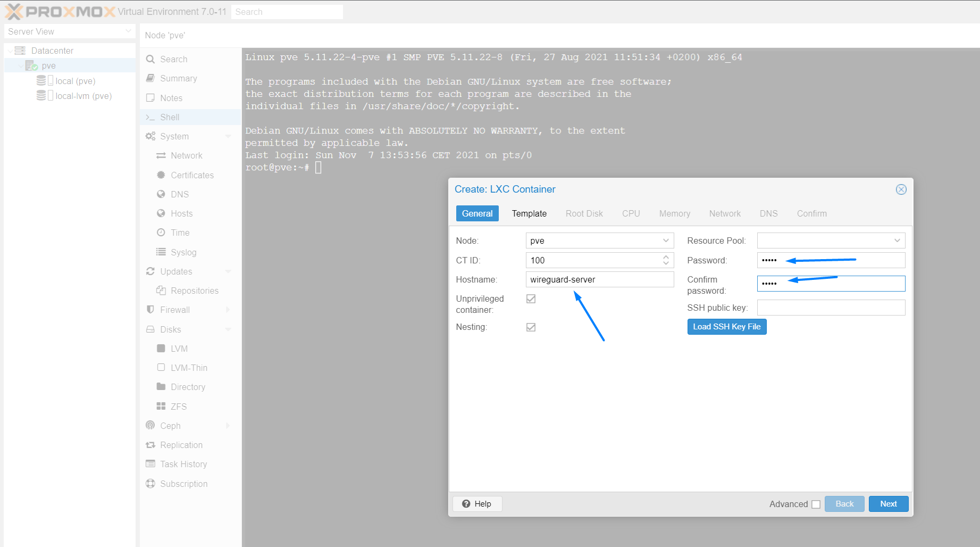The height and width of the screenshot is (547, 980).
Task: Close the Create LXC Container dialog
Action: [901, 189]
